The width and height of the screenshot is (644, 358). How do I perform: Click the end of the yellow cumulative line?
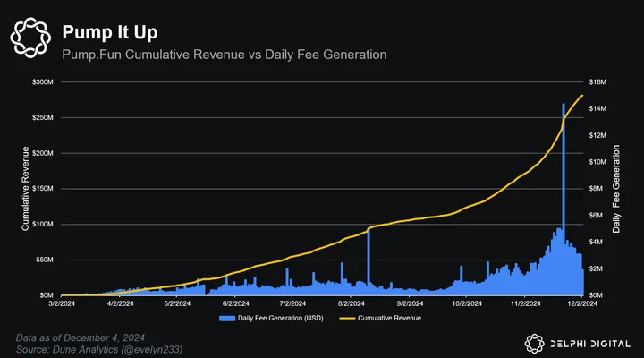click(x=582, y=96)
